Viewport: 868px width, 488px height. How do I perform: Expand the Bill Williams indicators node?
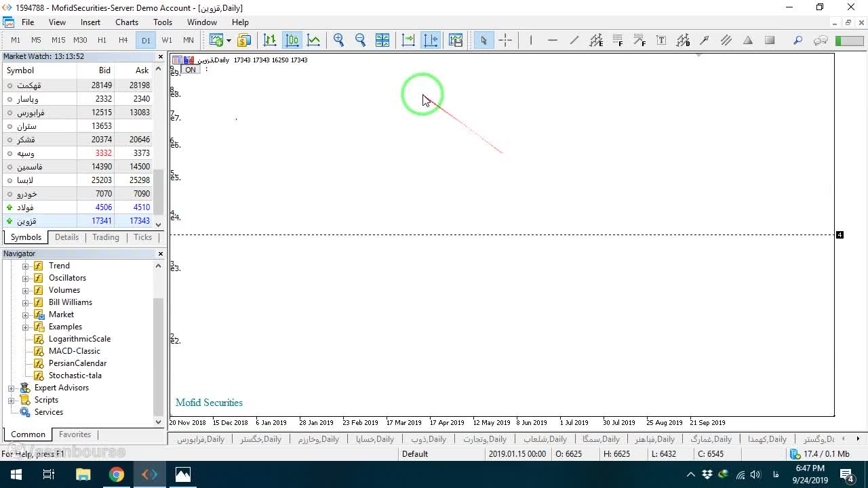[x=26, y=302]
